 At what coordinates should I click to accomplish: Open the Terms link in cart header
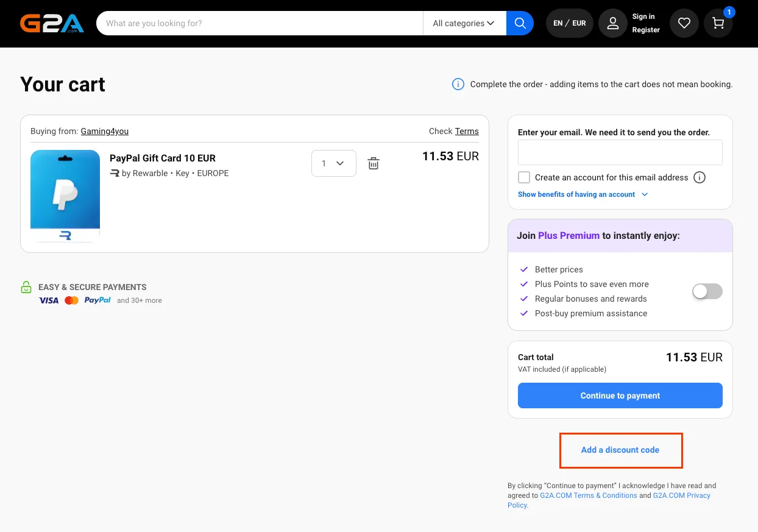467,131
